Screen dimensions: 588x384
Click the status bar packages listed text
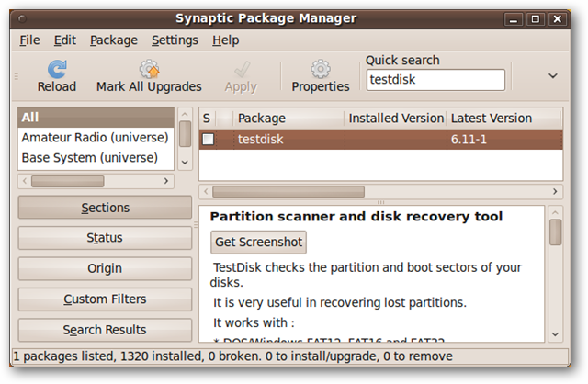click(x=232, y=356)
